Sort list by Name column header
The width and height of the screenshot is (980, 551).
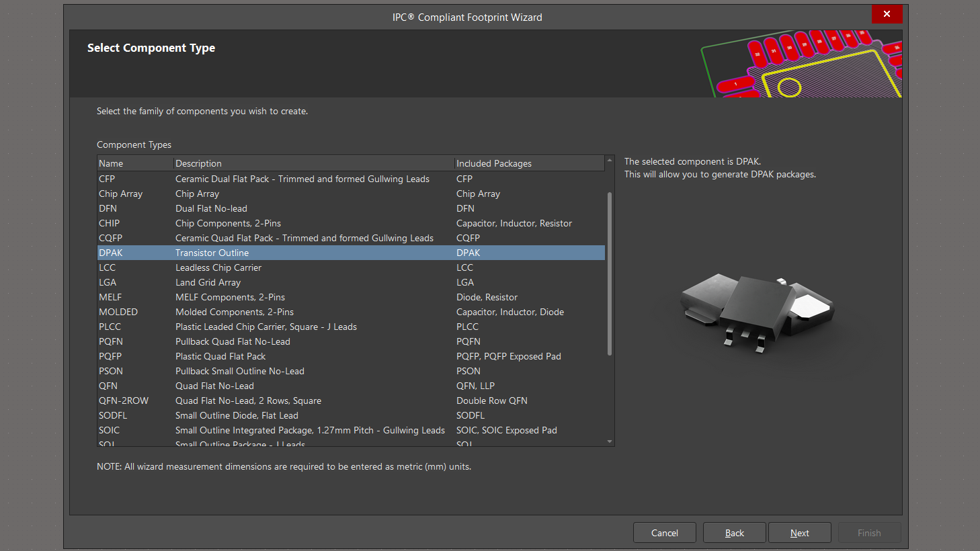click(134, 163)
